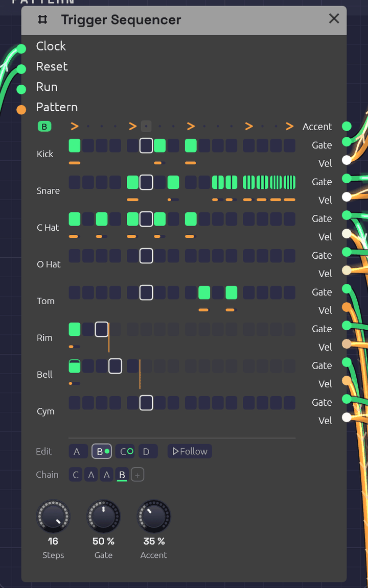Toggle the accent arrow on step 16
368x588 pixels.
[289, 127]
